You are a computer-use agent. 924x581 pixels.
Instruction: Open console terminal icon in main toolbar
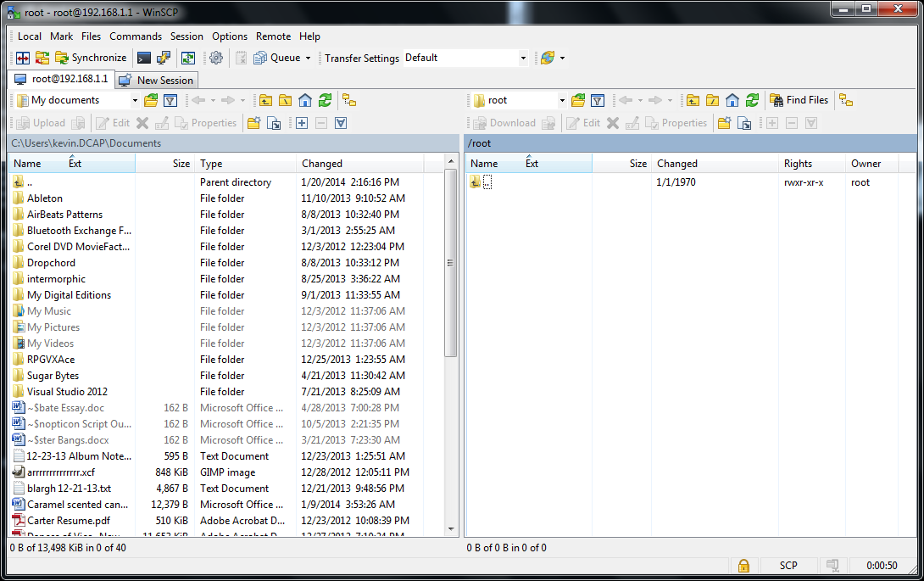click(x=144, y=58)
